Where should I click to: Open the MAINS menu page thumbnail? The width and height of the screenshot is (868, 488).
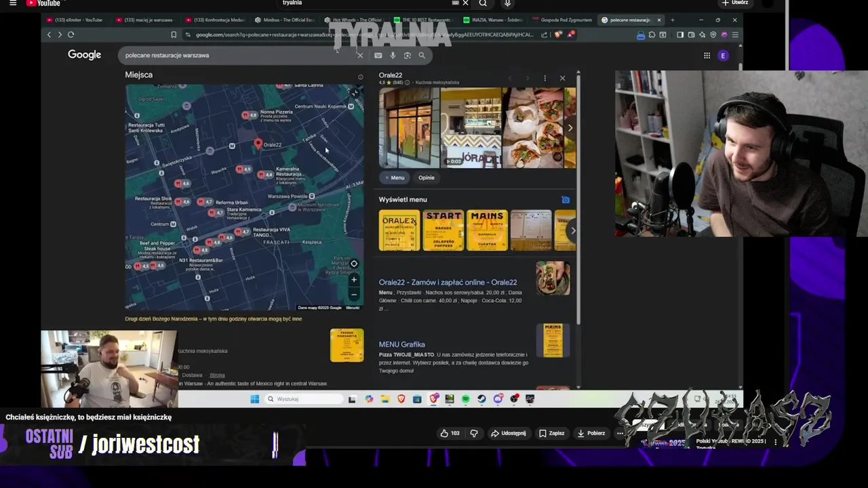pyautogui.click(x=487, y=230)
